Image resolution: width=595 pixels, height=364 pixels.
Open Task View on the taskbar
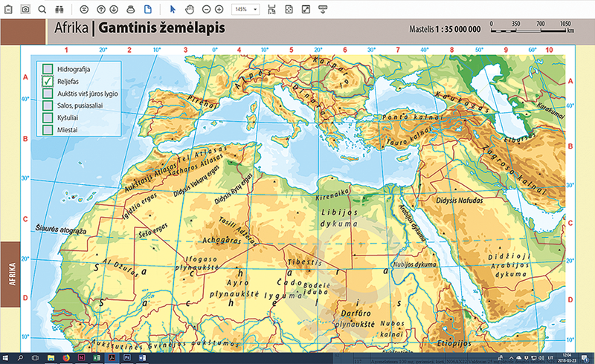pyautogui.click(x=35, y=357)
